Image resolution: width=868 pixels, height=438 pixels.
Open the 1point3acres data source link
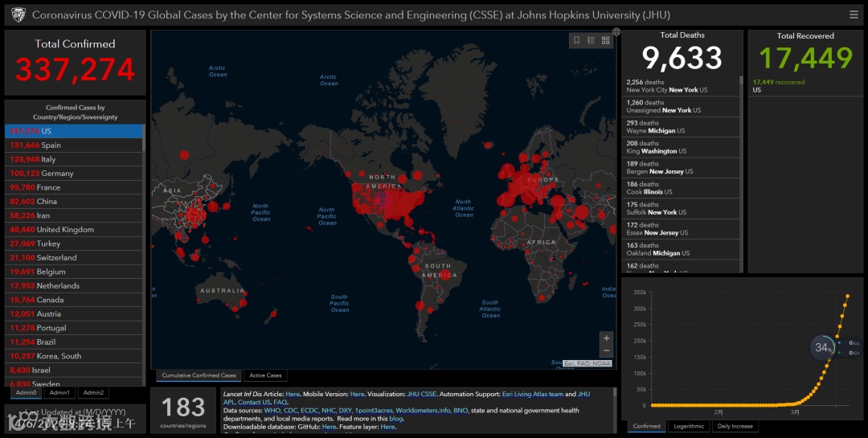tap(374, 411)
